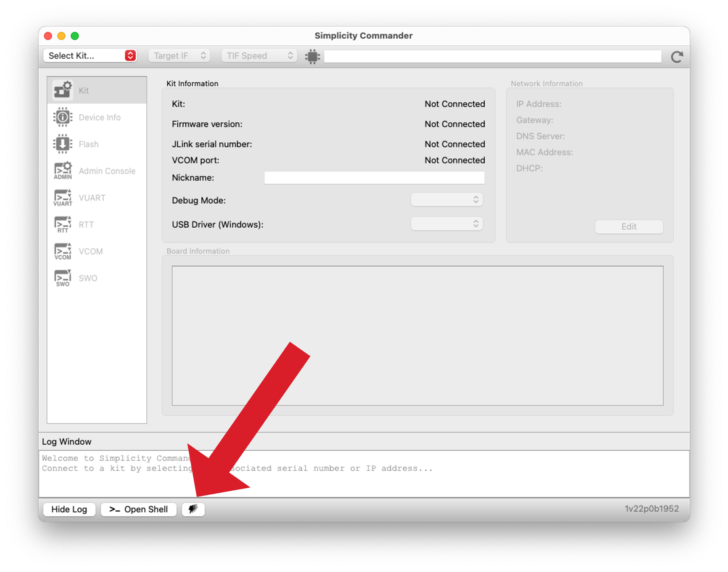Image resolution: width=728 pixels, height=572 pixels.
Task: Expand the USB Driver (Windows) dropdown
Action: (447, 224)
